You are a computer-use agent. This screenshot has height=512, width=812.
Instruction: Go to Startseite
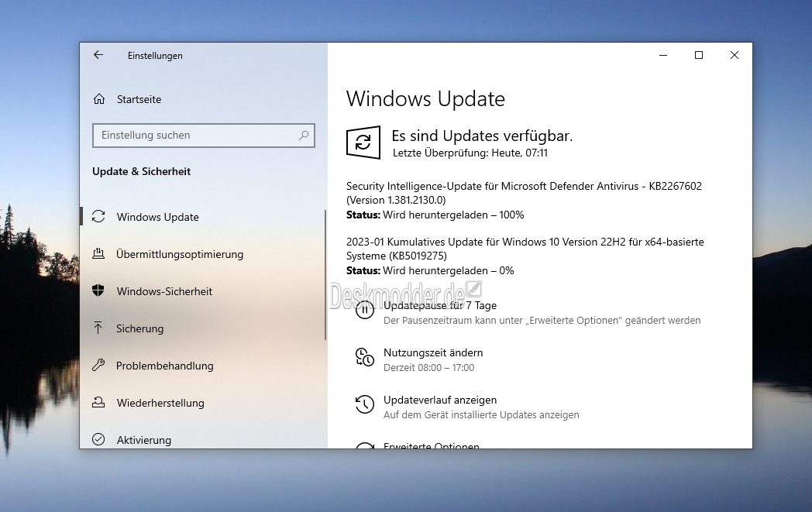[139, 99]
